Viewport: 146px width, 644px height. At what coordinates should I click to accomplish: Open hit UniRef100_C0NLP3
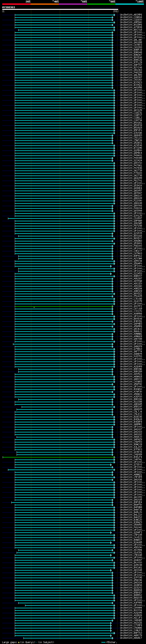[x=131, y=630]
